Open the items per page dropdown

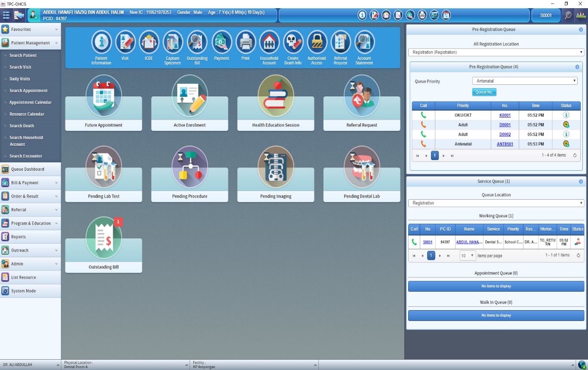(468, 256)
